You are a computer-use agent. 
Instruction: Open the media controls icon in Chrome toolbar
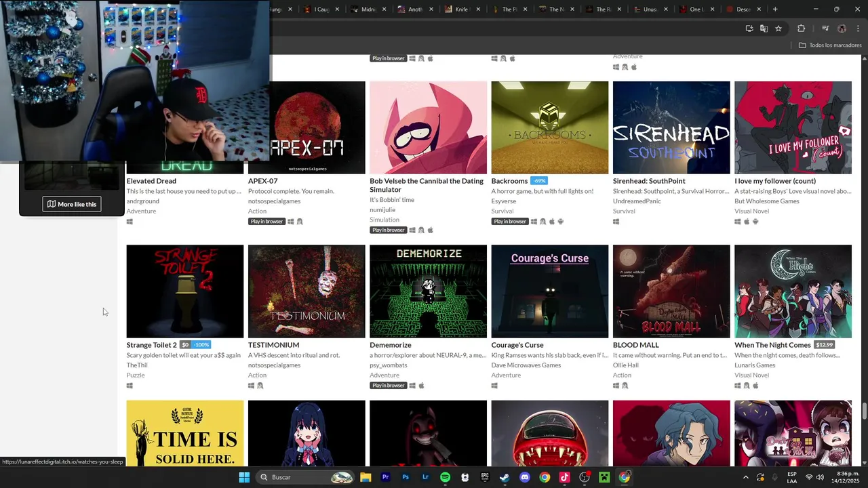(x=825, y=28)
